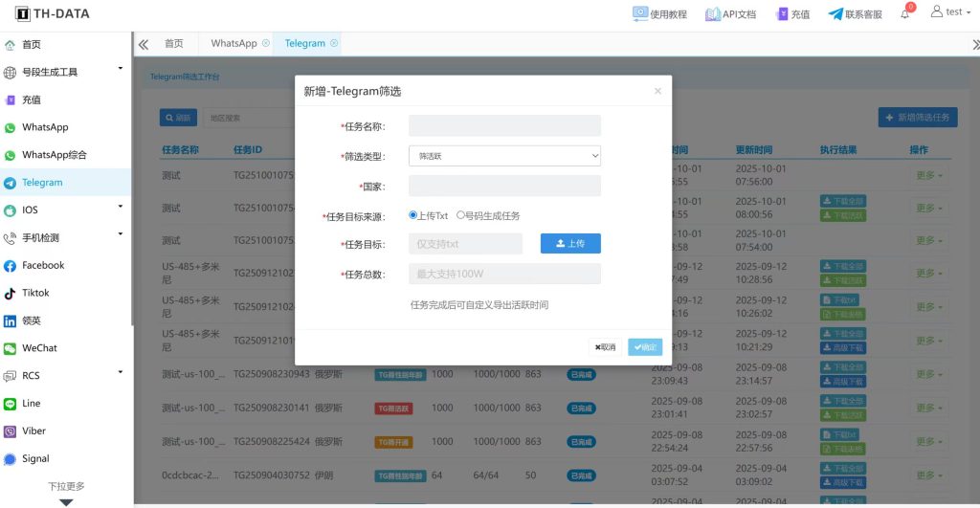Screen dimensions: 980x508
Task: Open 更多 dropdown in the first 测试 row
Action: (x=929, y=176)
